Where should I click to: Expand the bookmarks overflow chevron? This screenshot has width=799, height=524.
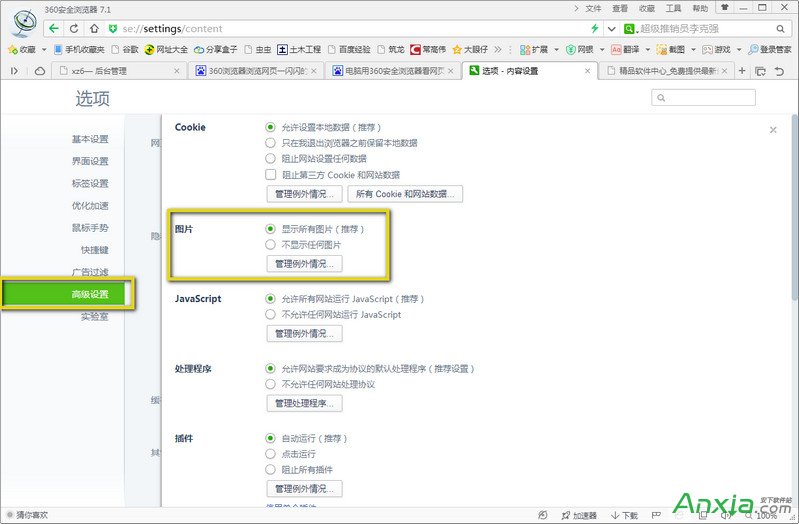tap(498, 49)
